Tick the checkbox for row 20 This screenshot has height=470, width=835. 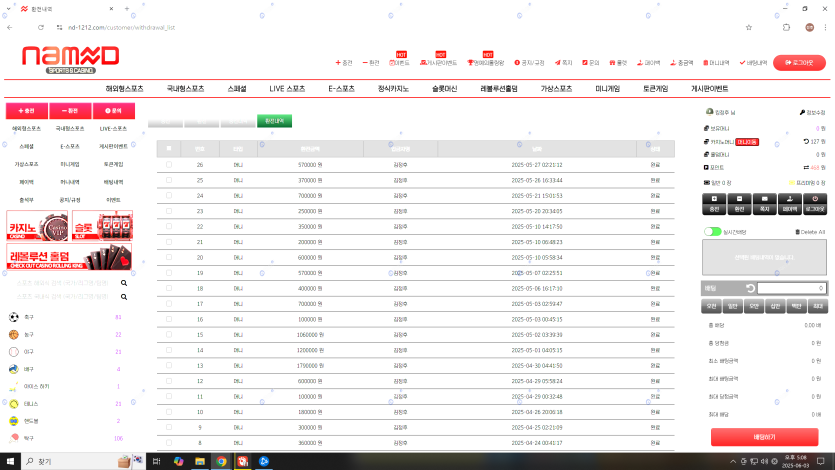pos(169,257)
